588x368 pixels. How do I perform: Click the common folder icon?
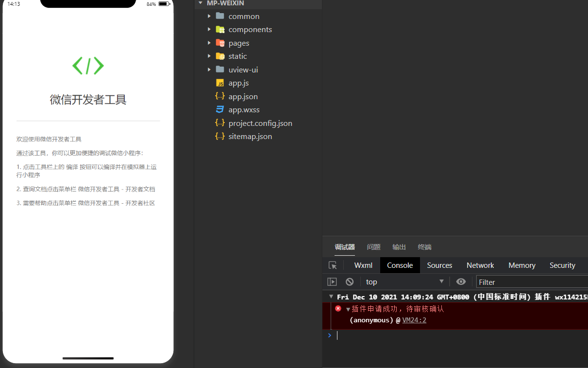tap(220, 16)
